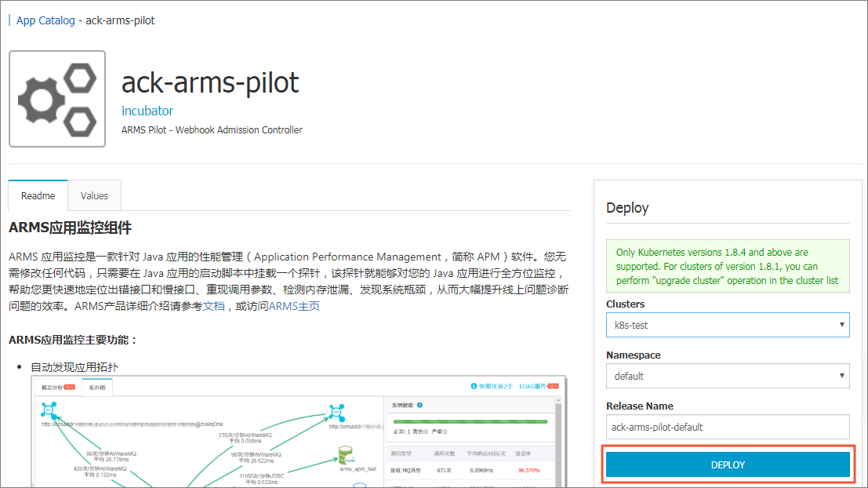Open the Namespace dropdown showing default
Image resolution: width=868 pixels, height=488 pixels.
click(x=728, y=376)
